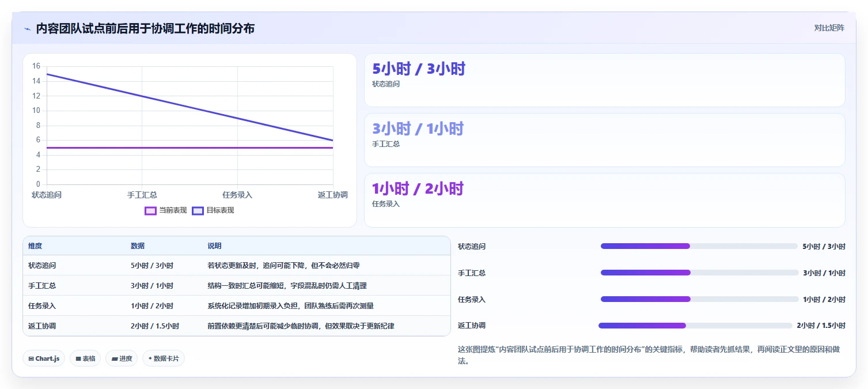Image resolution: width=868 pixels, height=389 pixels.
Task: Click table value 2小时 / 1.5小时
Action: click(x=155, y=326)
